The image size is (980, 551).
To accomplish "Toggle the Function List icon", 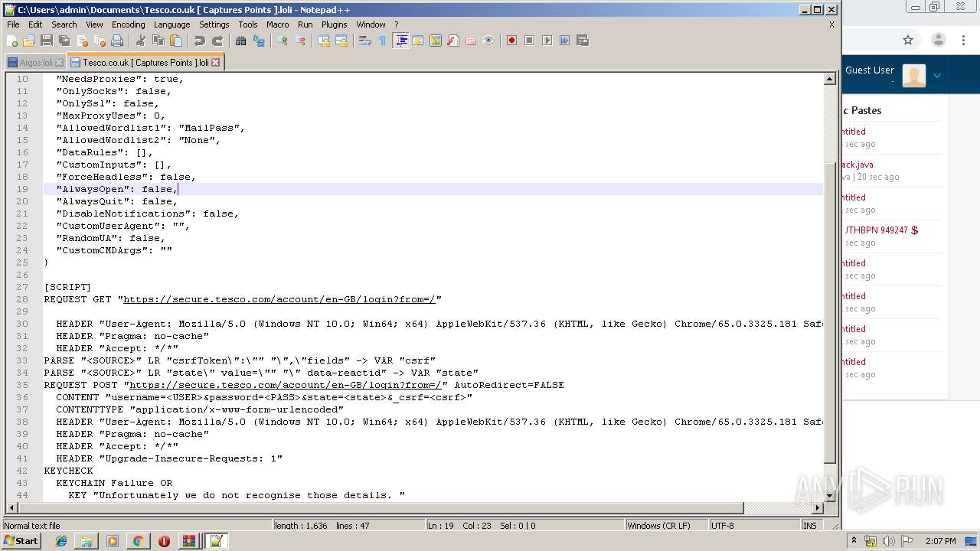I will pos(453,41).
